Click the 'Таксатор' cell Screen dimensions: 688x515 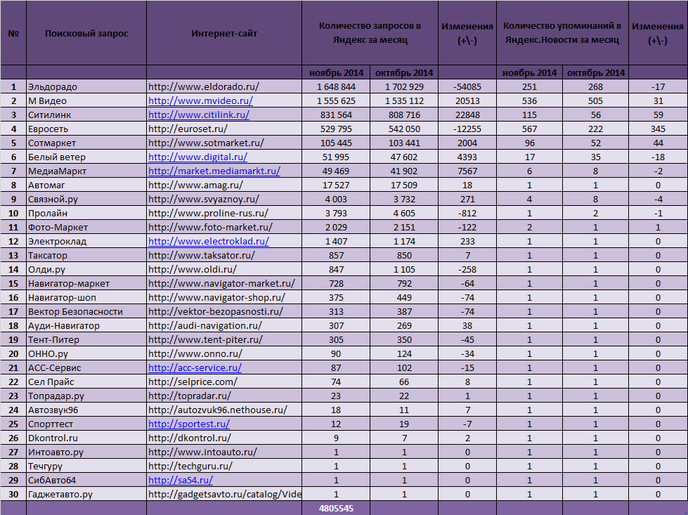tap(86, 255)
